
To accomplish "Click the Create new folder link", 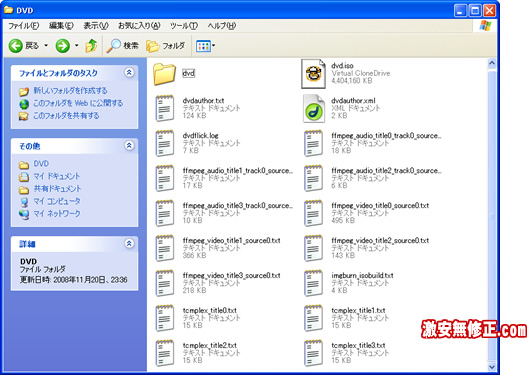I will (70, 91).
